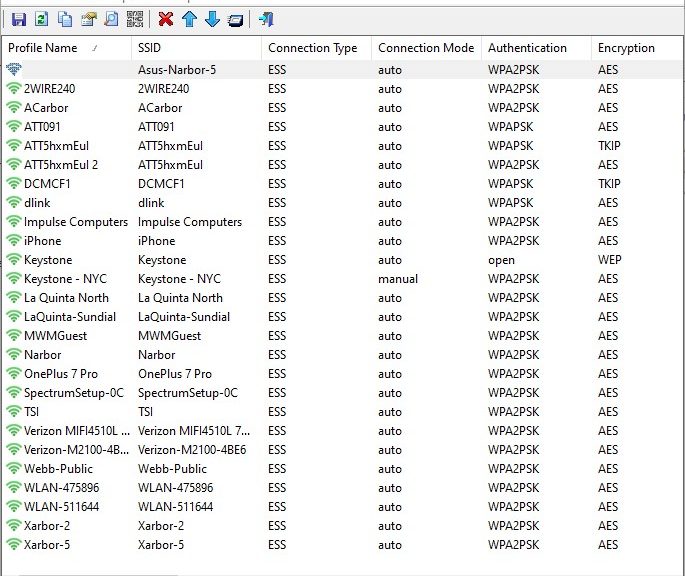This screenshot has height=576, width=685.
Task: Open the Properties toolbar icon
Action: point(89,19)
